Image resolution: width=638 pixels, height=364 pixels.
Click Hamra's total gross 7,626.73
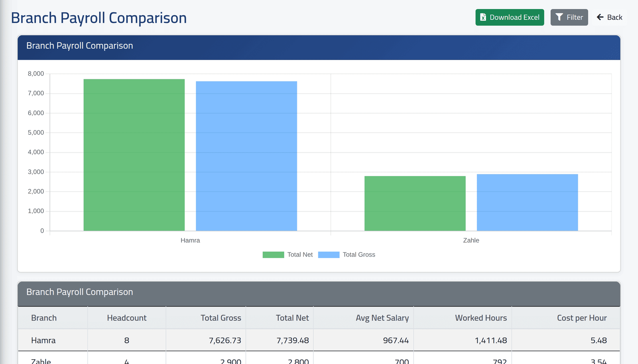(x=225, y=341)
